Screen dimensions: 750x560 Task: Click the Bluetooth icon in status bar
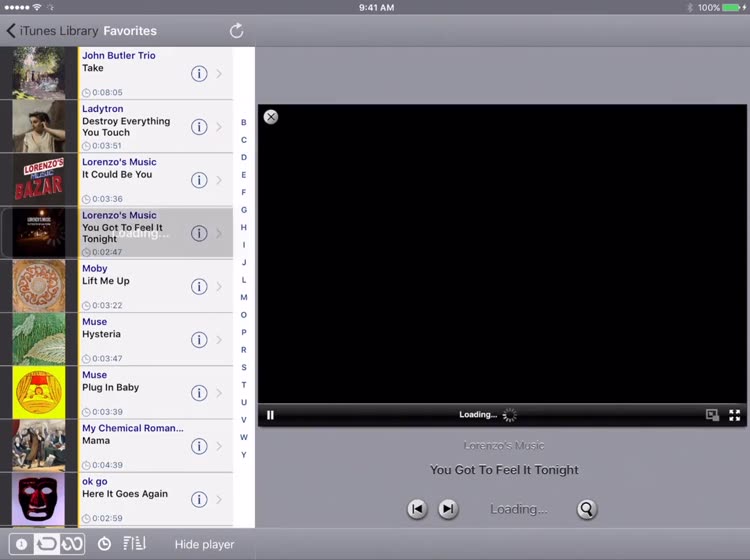[x=690, y=7]
